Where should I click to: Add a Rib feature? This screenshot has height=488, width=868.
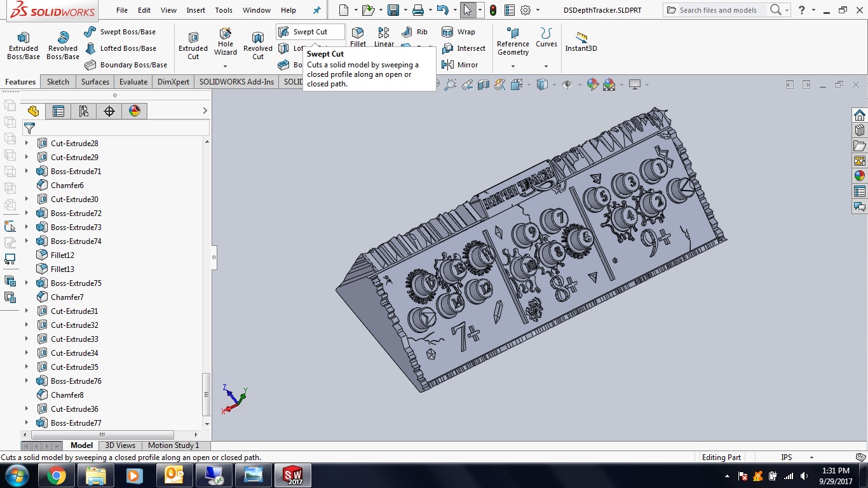pos(415,32)
